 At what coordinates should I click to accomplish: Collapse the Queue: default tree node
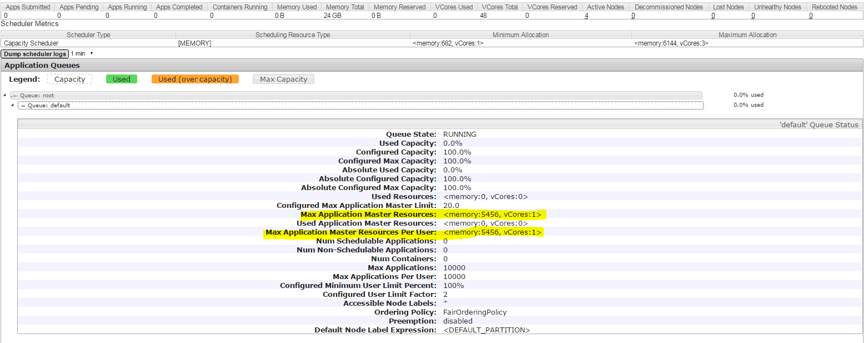point(13,105)
